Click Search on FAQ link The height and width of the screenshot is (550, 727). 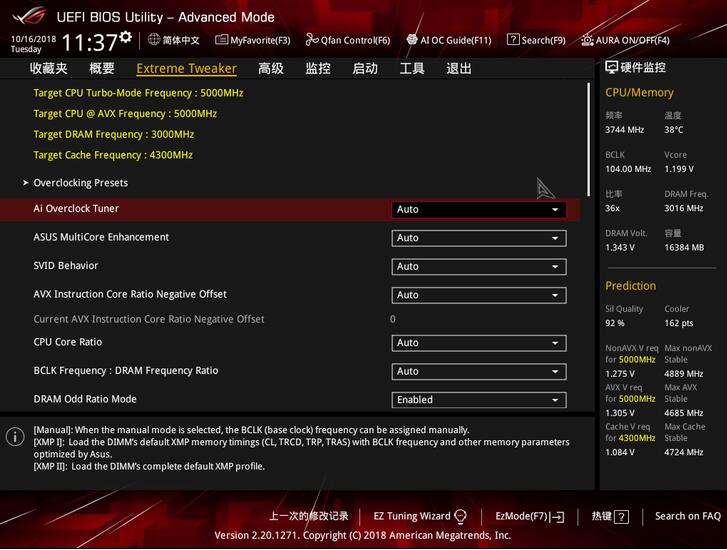[688, 516]
